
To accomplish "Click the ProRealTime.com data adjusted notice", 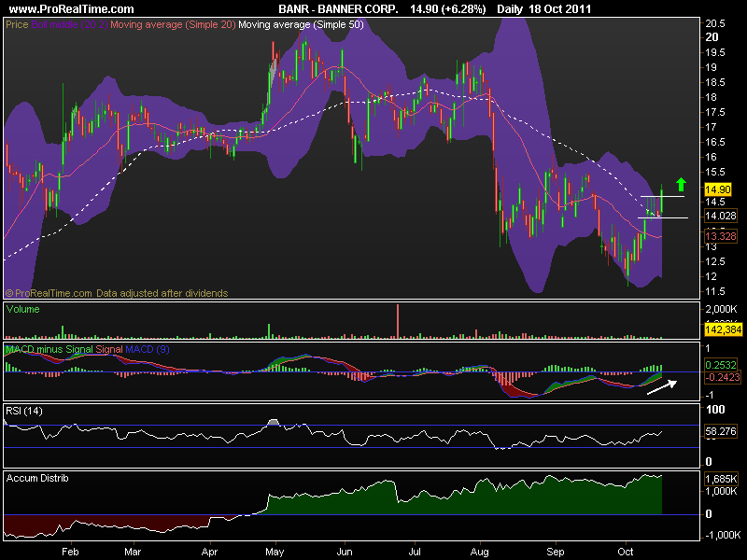I will [x=117, y=293].
